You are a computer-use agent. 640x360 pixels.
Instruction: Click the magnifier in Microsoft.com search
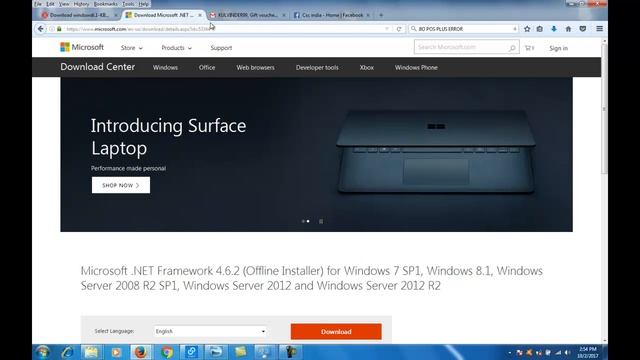(512, 48)
